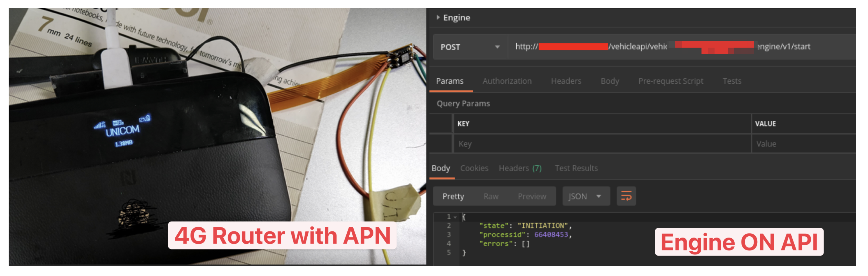Click the Value input in Query Params
Screen dimensions: 868x276
coord(802,144)
